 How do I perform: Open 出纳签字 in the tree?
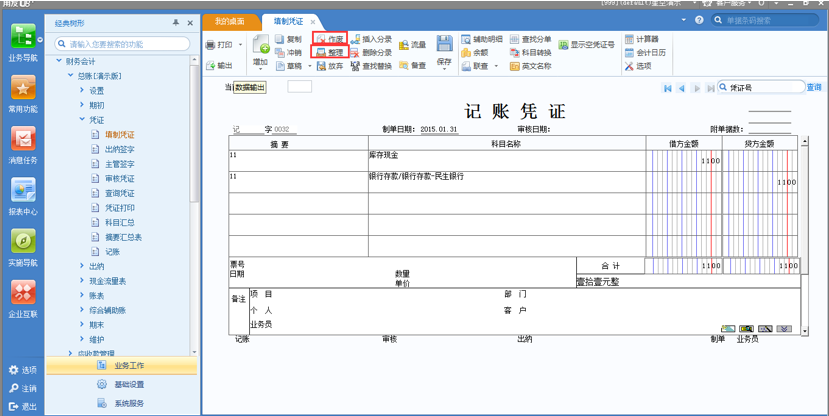coord(119,149)
